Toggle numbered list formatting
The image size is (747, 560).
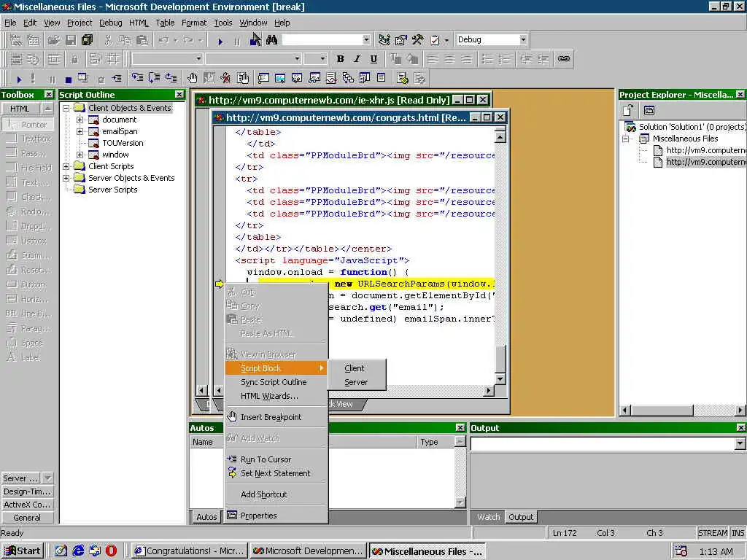point(505,58)
